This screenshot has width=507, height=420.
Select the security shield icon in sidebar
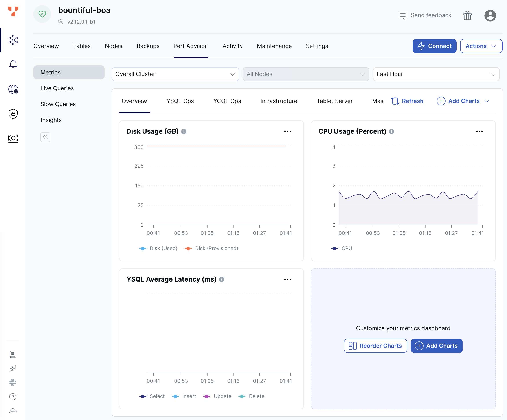(13, 114)
